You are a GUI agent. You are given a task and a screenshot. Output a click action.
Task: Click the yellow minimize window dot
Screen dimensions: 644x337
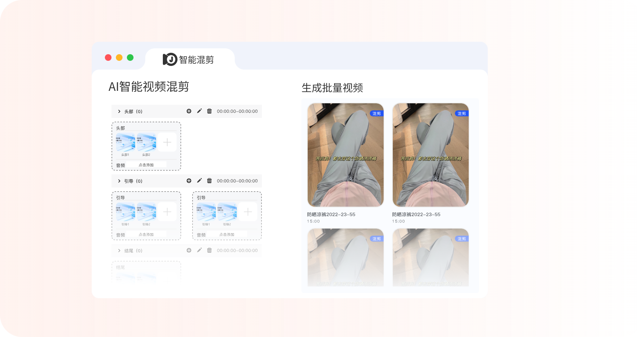coord(119,58)
